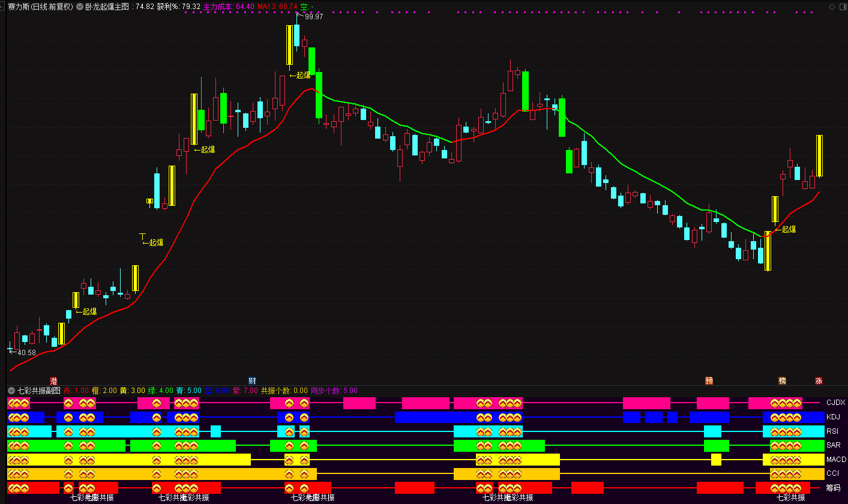Viewport: 848px width, 504px height.
Task: Click the 预 forecast marker icon
Action: tap(709, 381)
